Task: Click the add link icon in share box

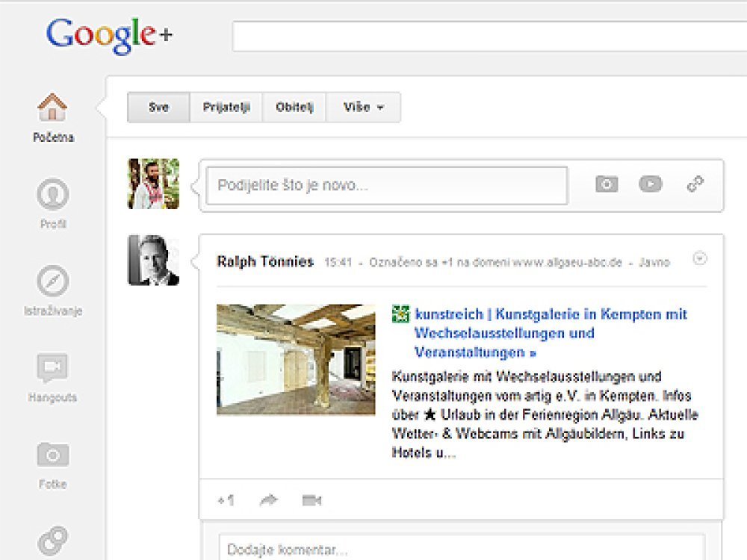Action: [695, 184]
